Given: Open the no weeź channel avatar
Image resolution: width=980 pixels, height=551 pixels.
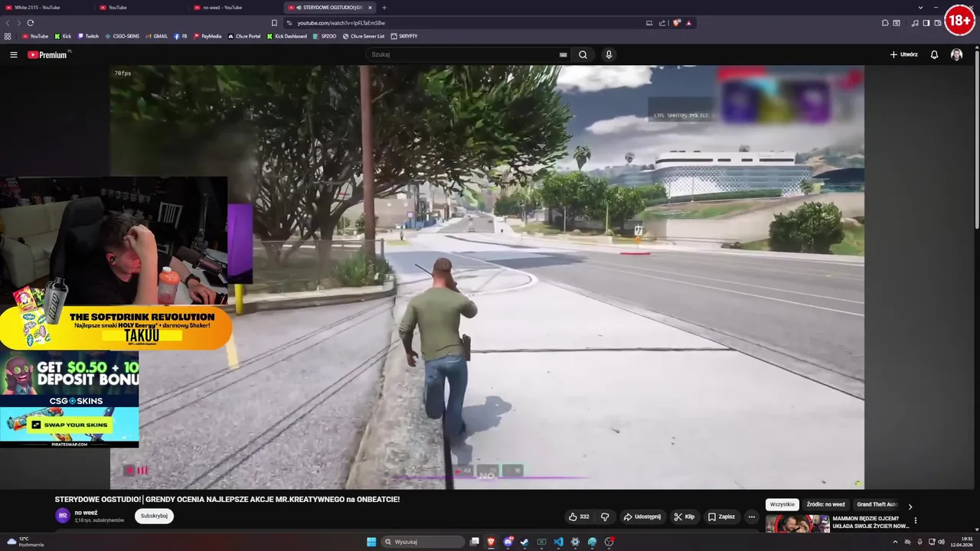Looking at the screenshot, I should pos(63,515).
